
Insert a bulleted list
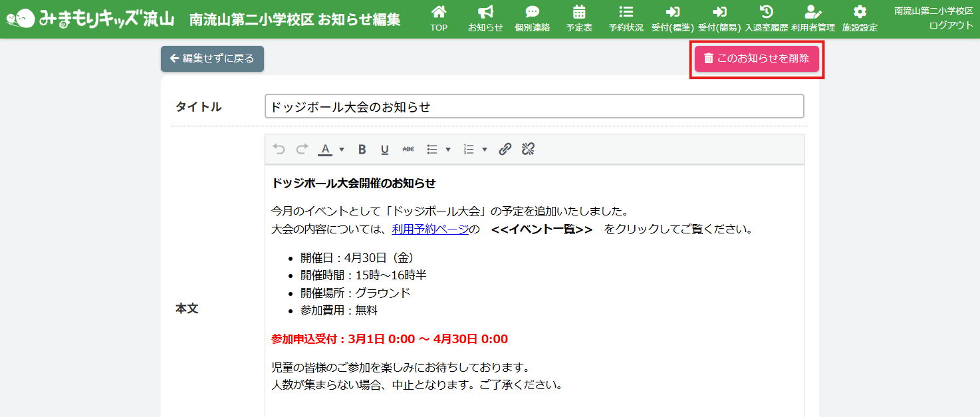click(432, 150)
